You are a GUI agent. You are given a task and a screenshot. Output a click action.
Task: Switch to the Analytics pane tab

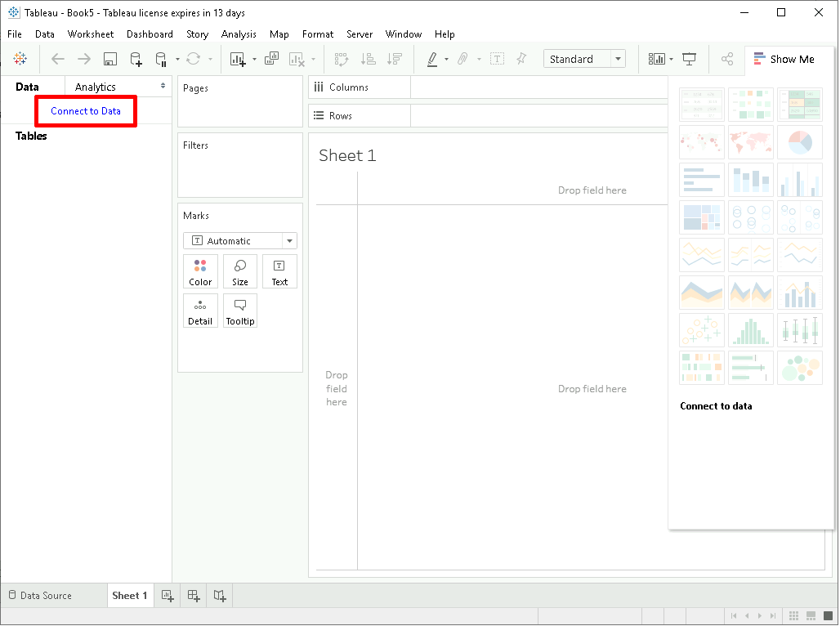pos(96,87)
